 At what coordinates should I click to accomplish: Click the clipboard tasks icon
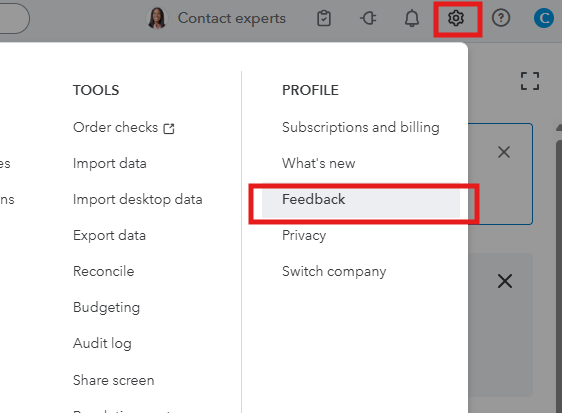pos(324,18)
